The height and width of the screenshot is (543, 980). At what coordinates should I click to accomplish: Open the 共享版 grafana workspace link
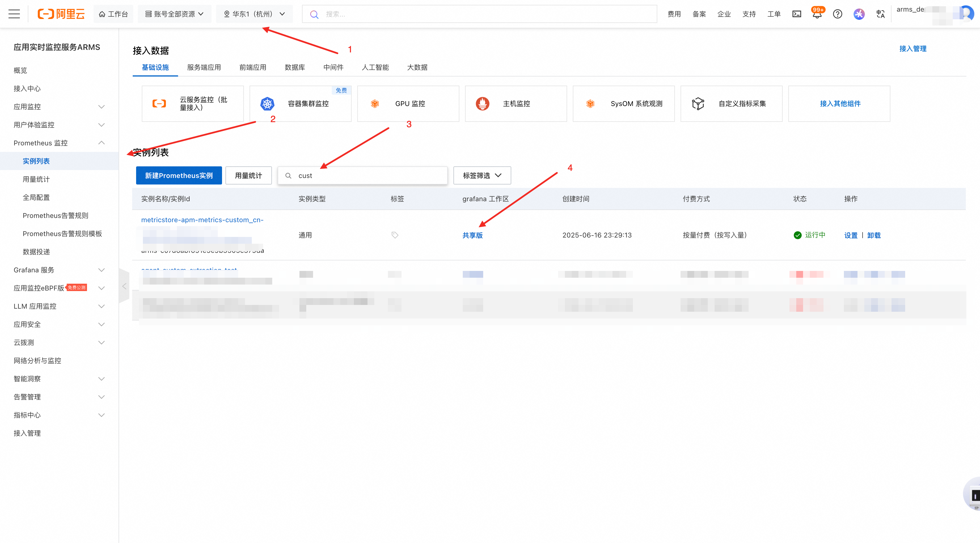coord(472,235)
